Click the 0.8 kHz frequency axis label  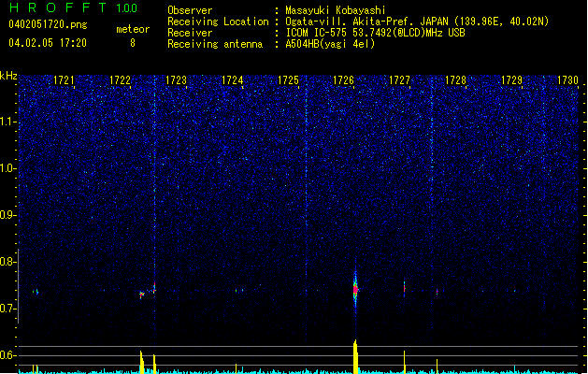point(8,262)
